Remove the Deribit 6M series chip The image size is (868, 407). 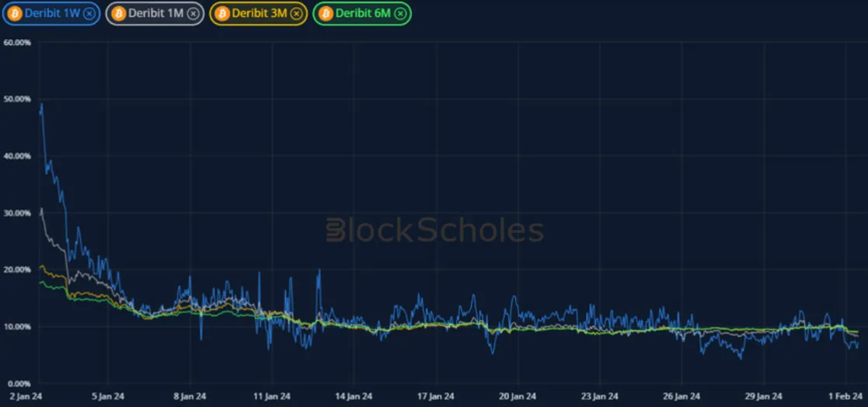(400, 14)
